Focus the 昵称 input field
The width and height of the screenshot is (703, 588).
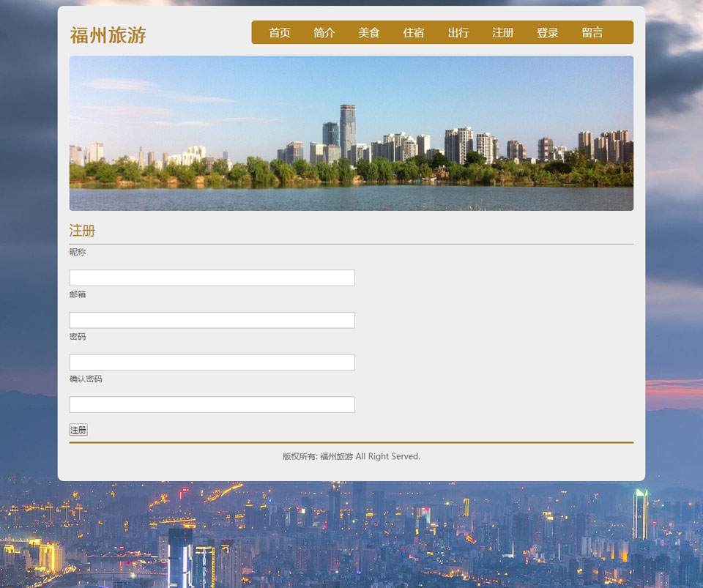pos(212,278)
